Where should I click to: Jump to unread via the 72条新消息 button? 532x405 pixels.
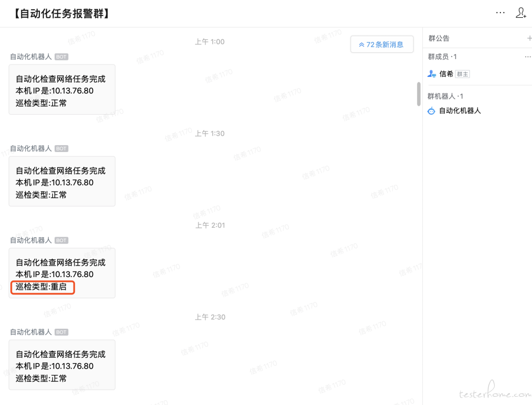click(x=382, y=44)
